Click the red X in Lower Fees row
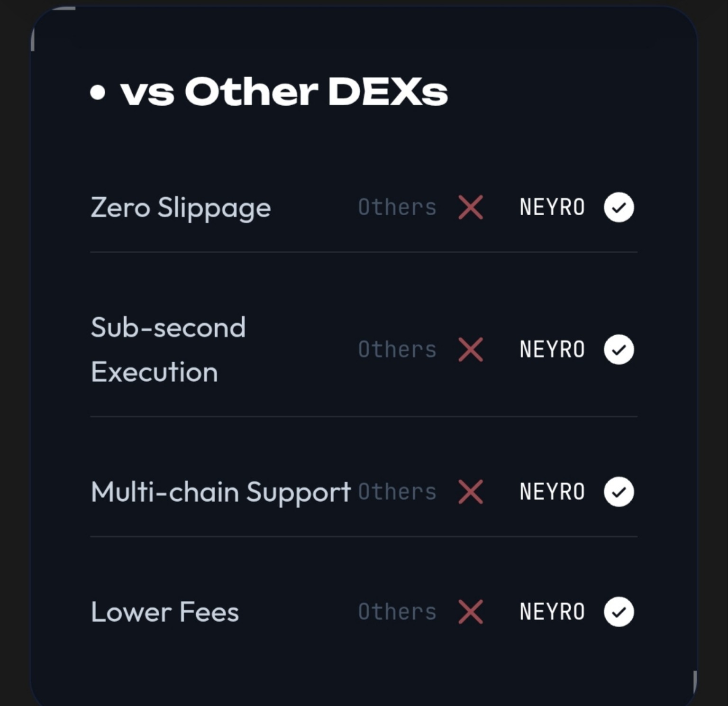The width and height of the screenshot is (728, 706). pyautogui.click(x=471, y=612)
